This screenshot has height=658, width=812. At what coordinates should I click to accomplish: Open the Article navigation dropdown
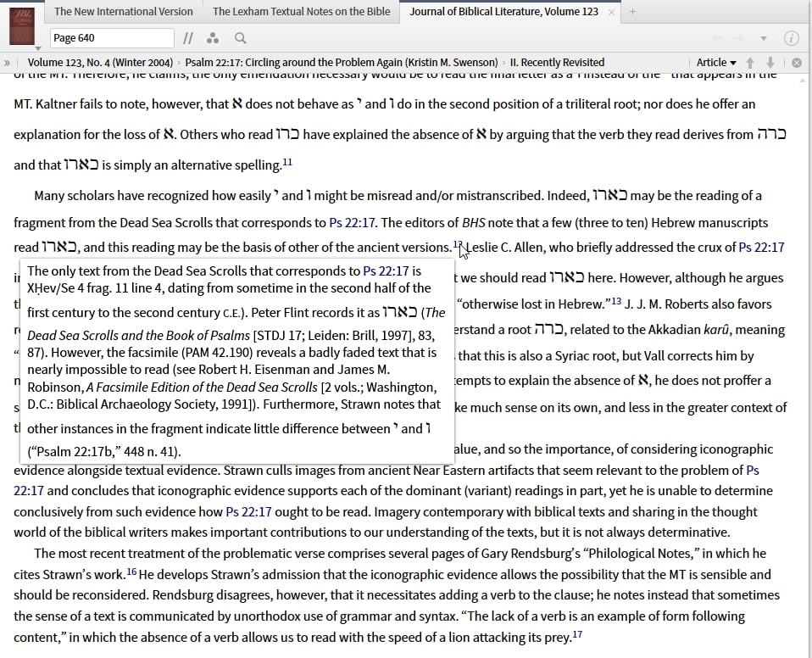click(x=716, y=63)
